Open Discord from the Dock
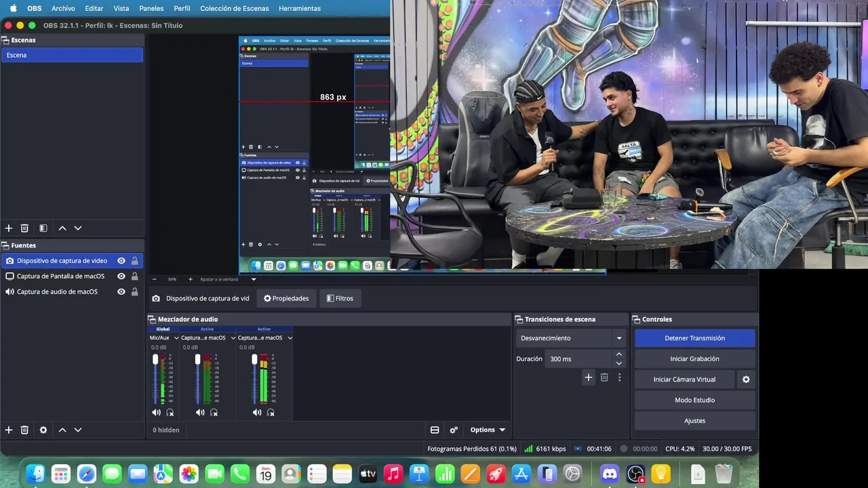This screenshot has width=868, height=488. (610, 474)
